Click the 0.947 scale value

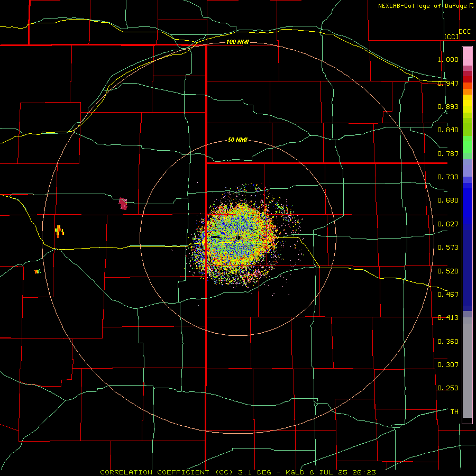[x=448, y=83]
